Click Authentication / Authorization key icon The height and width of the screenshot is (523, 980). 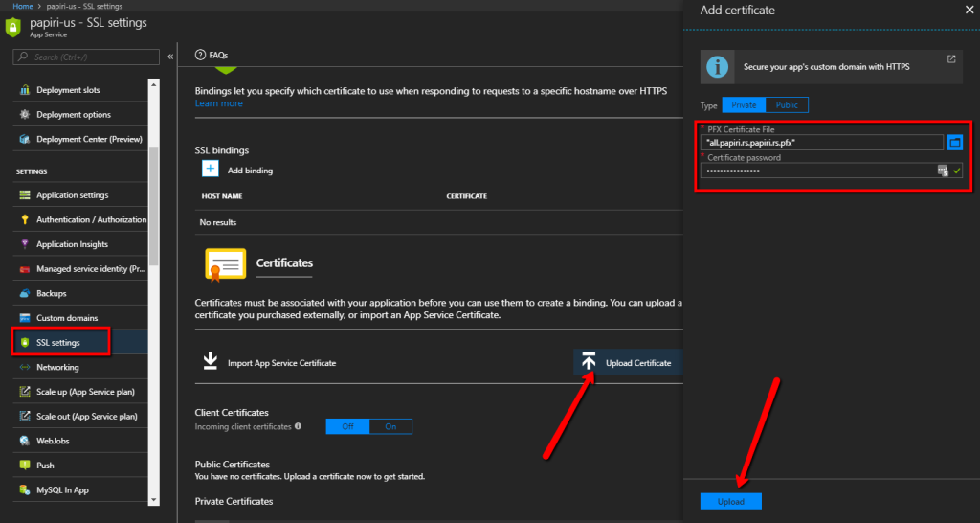(x=25, y=219)
